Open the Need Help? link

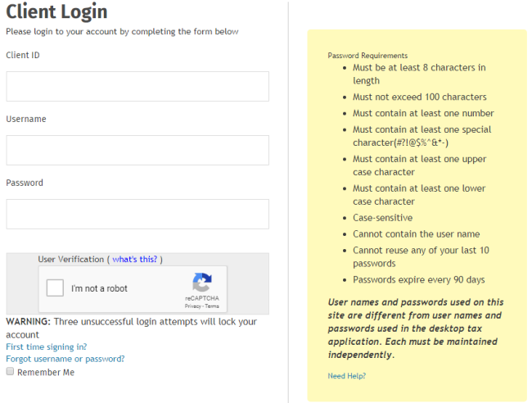[346, 376]
